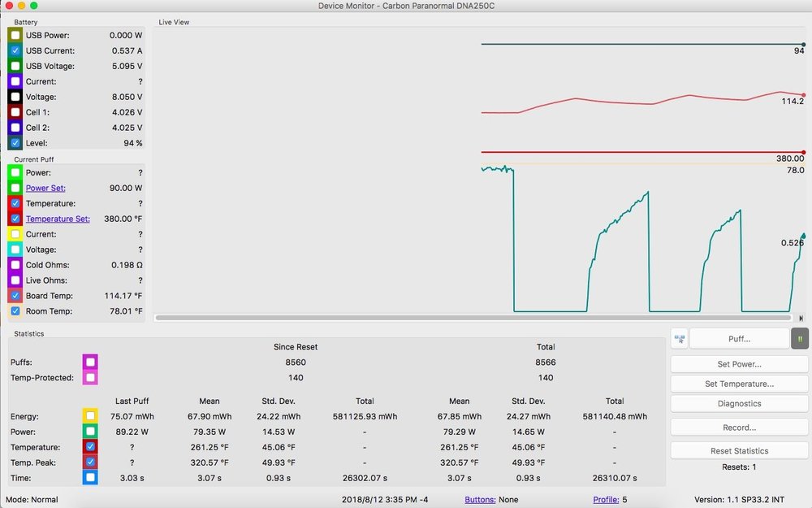The image size is (812, 508).
Task: Enable the Puffs statistic checkbox
Action: pyautogui.click(x=90, y=362)
